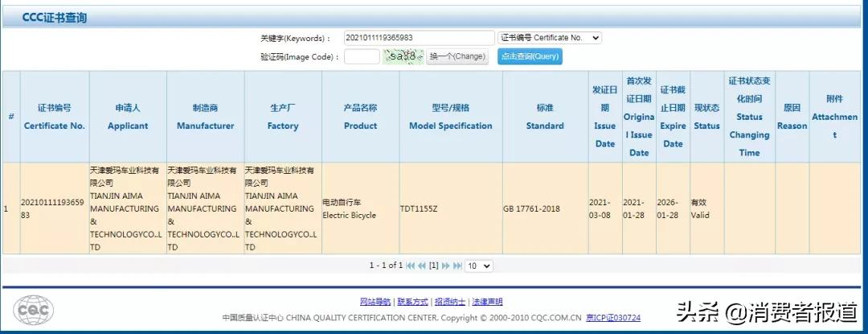Image resolution: width=868 pixels, height=334 pixels.
Task: Click the captcha image
Action: pos(403,56)
